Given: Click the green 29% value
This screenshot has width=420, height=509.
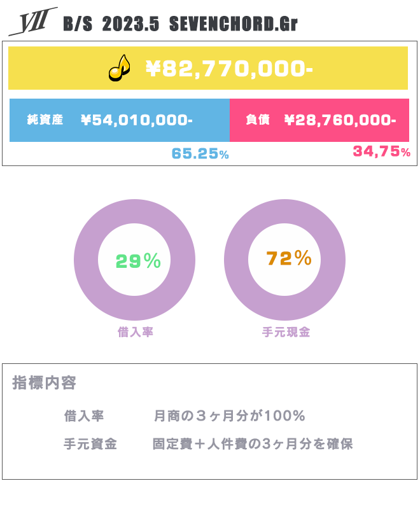Looking at the screenshot, I should [x=138, y=260].
